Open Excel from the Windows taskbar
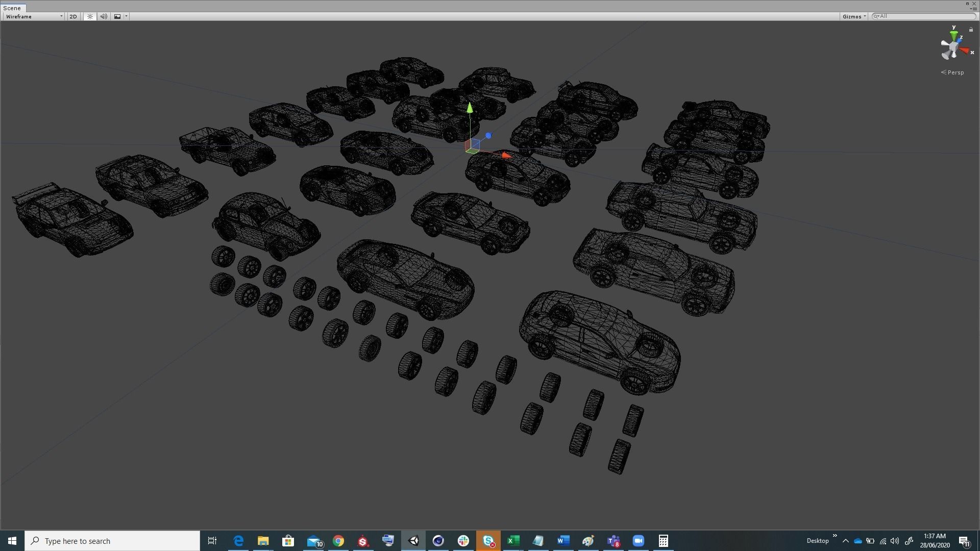 [x=513, y=541]
